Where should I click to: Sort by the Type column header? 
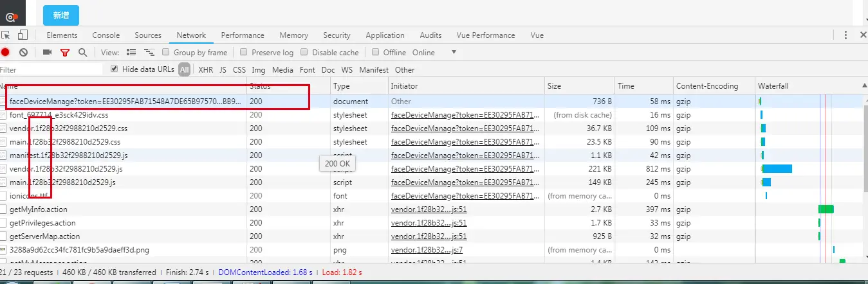[359, 85]
